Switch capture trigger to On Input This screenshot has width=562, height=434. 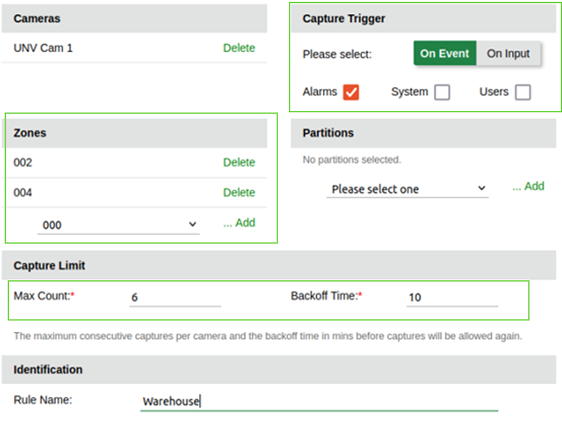tap(508, 53)
